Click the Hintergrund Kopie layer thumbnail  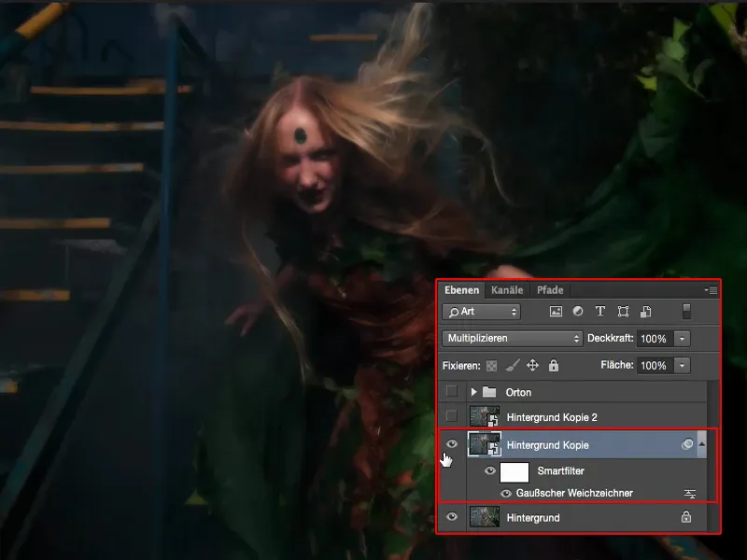tap(485, 444)
